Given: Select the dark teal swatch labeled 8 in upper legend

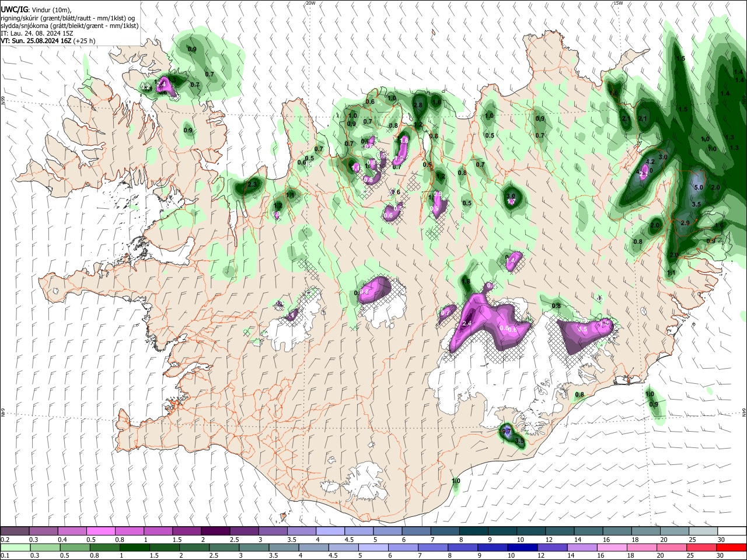Looking at the screenshot, I should [x=474, y=531].
